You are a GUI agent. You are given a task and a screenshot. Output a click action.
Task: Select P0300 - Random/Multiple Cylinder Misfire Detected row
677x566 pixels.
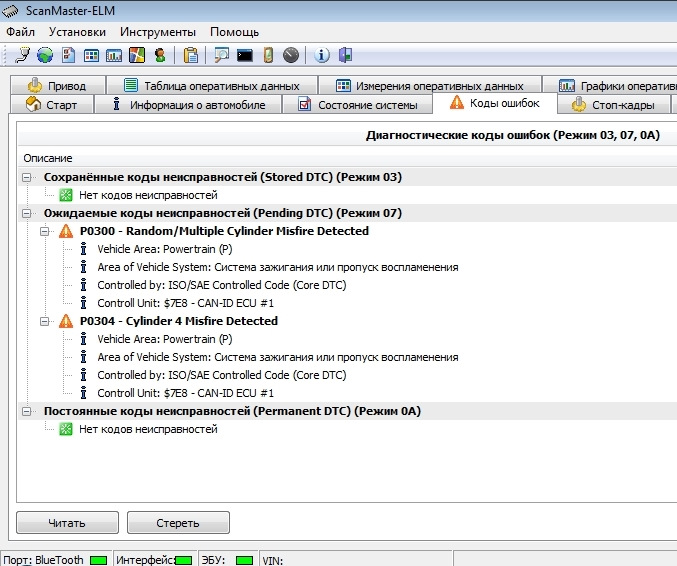click(224, 231)
